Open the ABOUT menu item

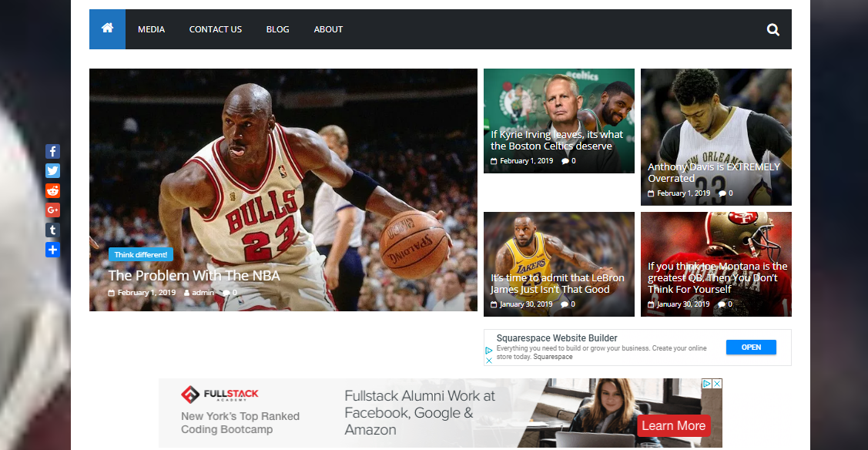[x=328, y=29]
